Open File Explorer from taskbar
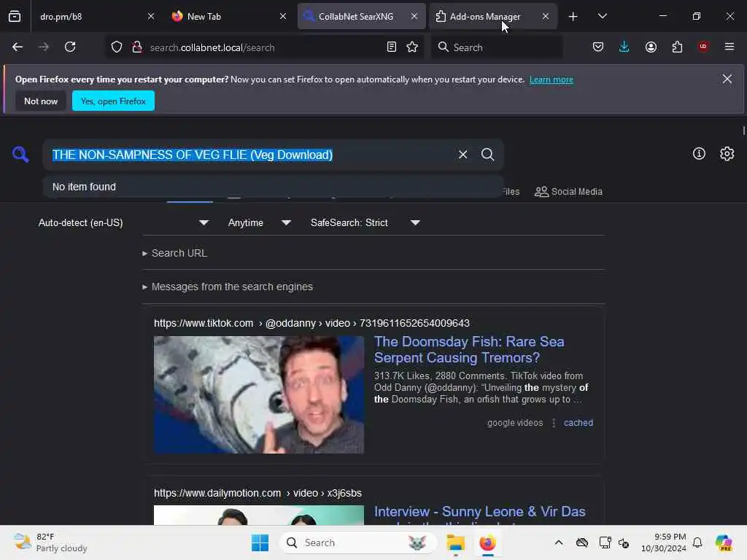 pos(455,542)
